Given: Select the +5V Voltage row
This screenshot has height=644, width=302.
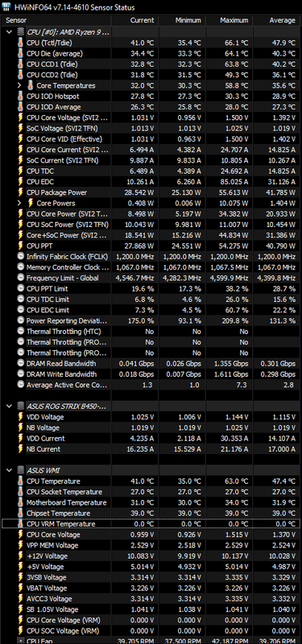Looking at the screenshot, I should 151,567.
